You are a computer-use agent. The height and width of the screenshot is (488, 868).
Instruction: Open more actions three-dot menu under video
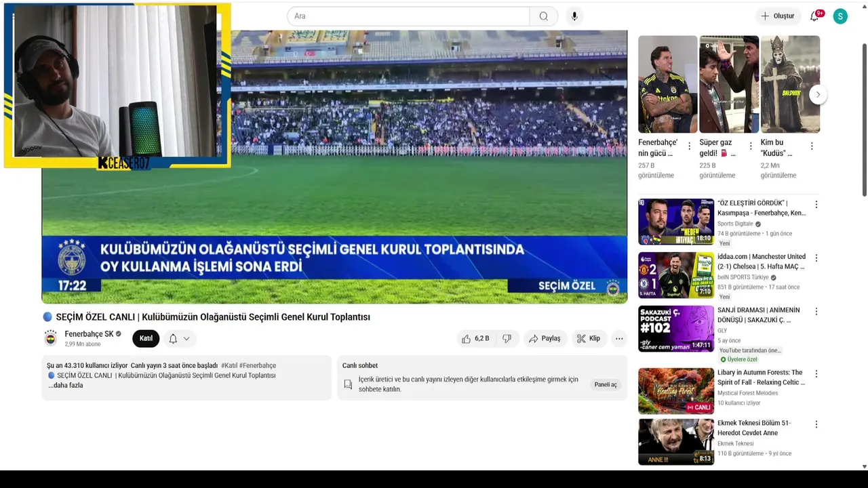point(619,338)
